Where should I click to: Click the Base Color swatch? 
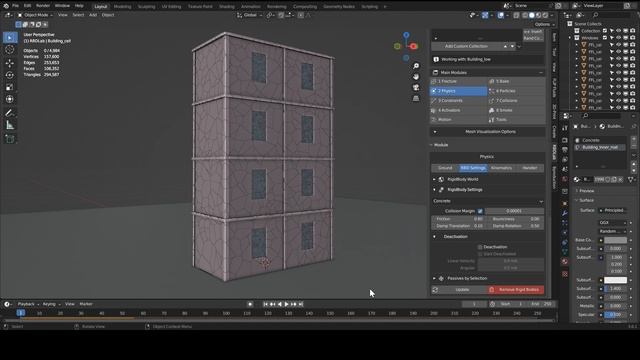616,240
